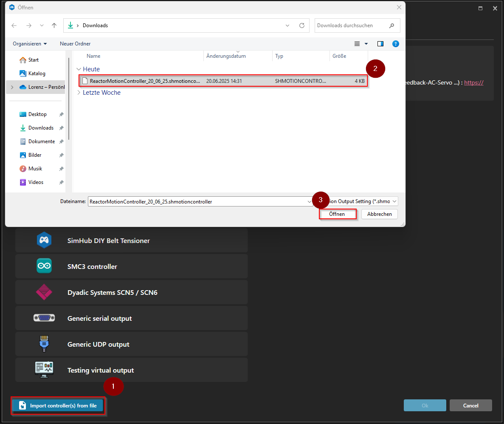The width and height of the screenshot is (504, 424).
Task: Follow the https:// hyperlink
Action: coord(473,82)
